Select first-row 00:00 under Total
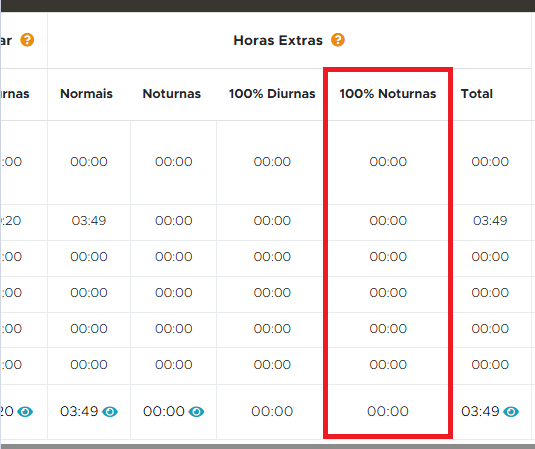 click(x=490, y=162)
